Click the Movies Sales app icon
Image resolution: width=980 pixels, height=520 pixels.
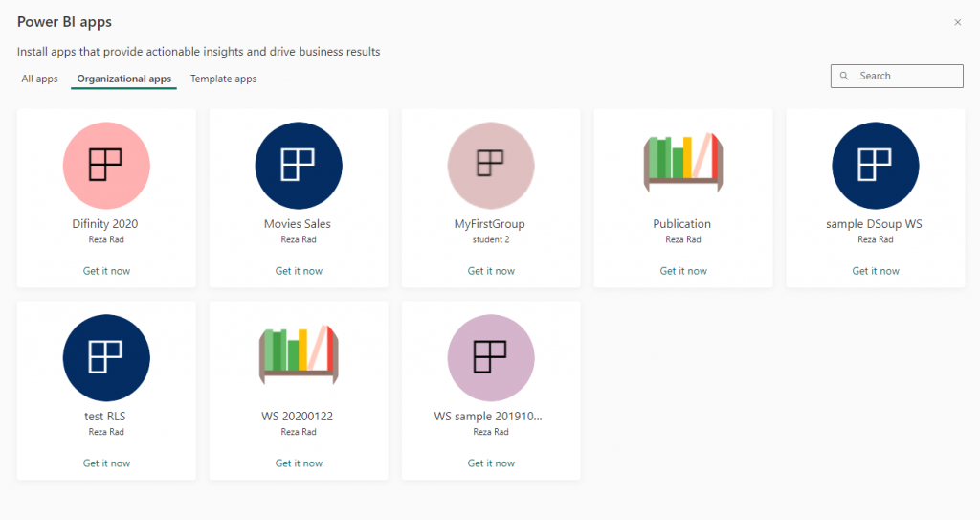click(x=299, y=165)
